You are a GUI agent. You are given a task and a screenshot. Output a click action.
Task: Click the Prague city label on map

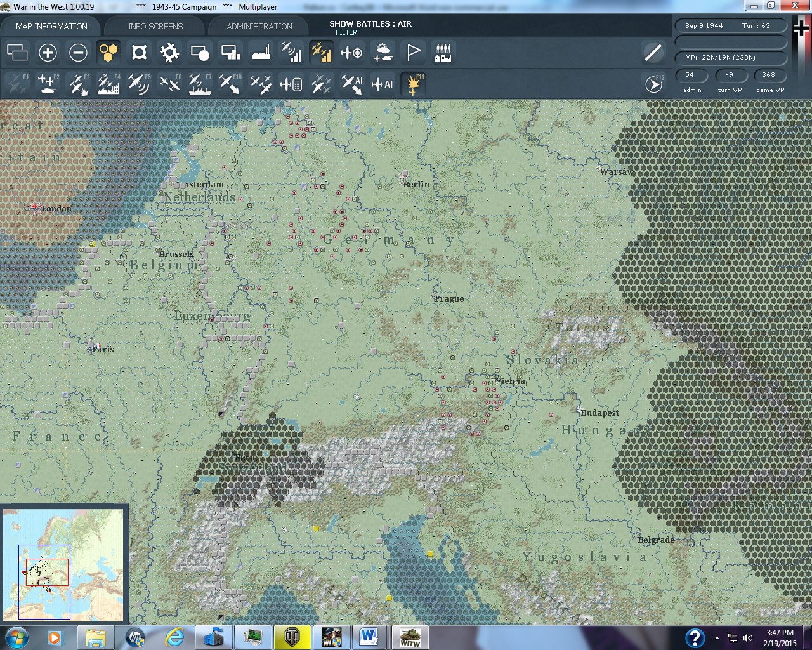pyautogui.click(x=449, y=298)
